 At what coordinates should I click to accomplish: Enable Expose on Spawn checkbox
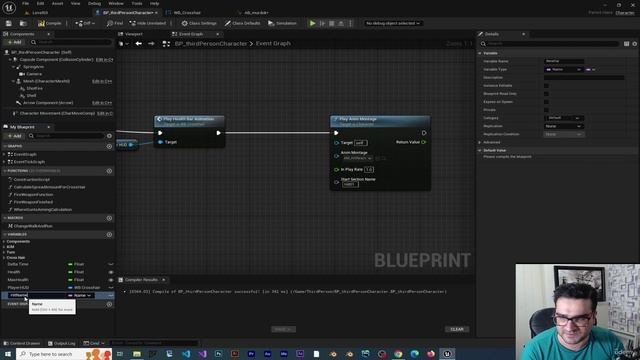(x=546, y=102)
